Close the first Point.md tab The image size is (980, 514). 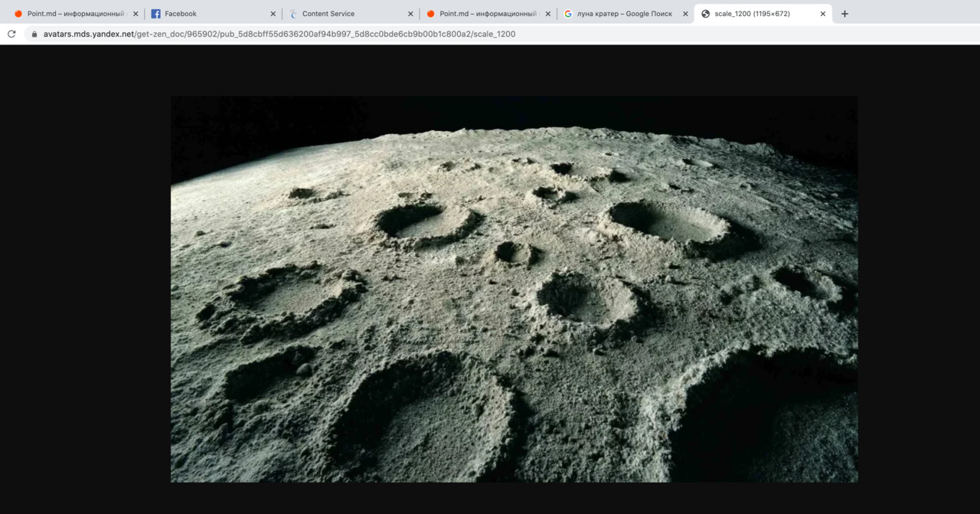point(136,14)
